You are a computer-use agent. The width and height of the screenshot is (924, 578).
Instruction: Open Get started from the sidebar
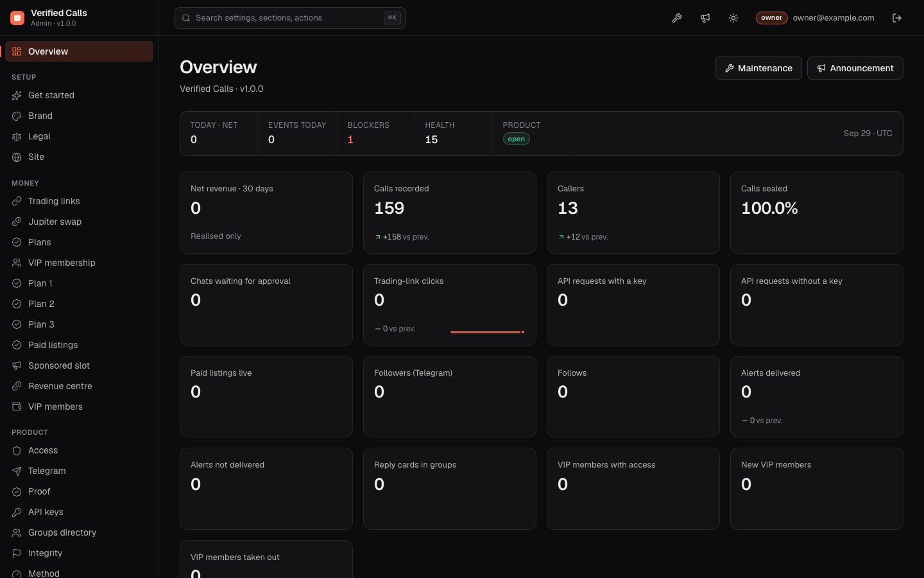click(x=79, y=95)
